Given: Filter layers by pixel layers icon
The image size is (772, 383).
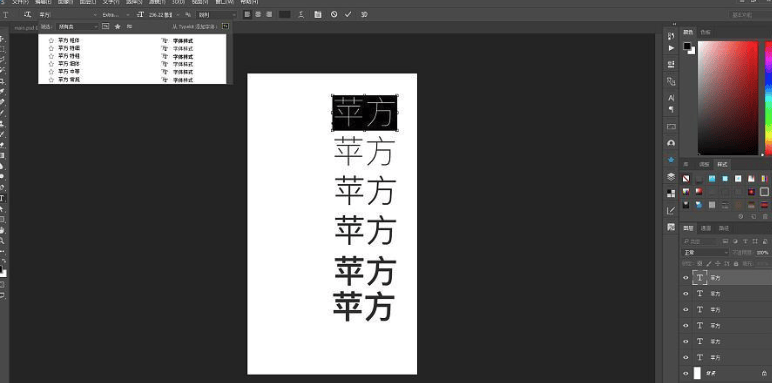Looking at the screenshot, I should tap(725, 241).
